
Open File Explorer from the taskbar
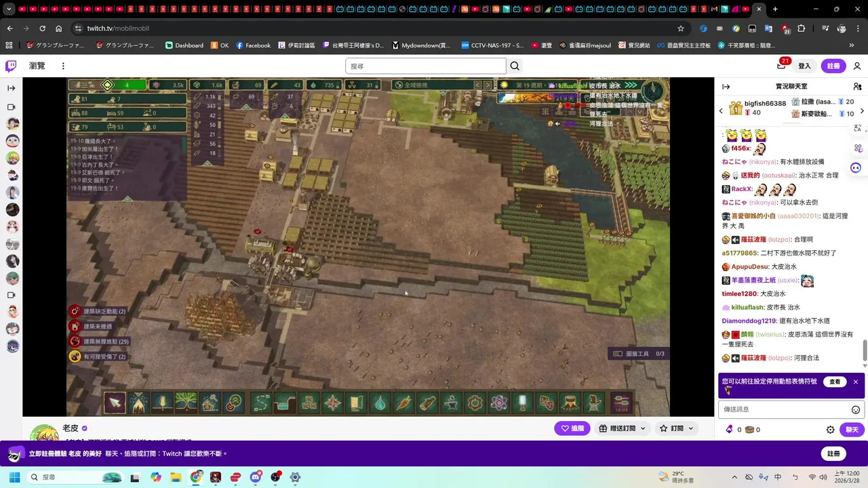(x=176, y=477)
